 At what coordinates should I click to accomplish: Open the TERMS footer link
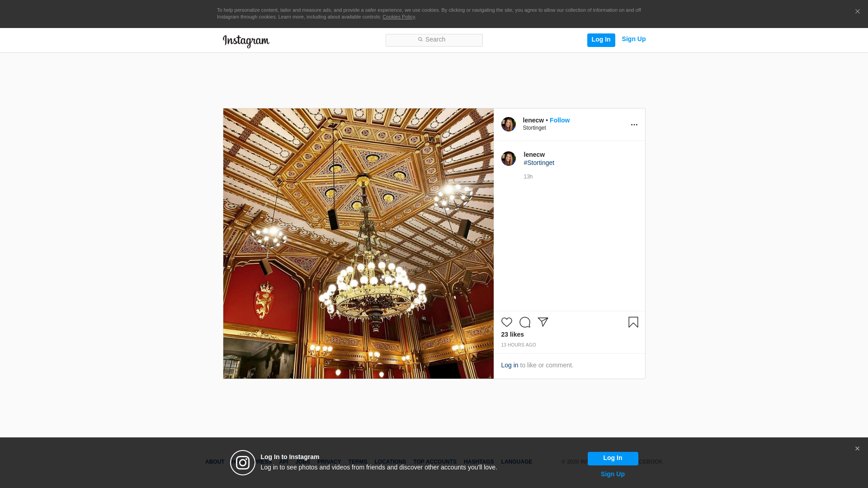[x=358, y=462]
